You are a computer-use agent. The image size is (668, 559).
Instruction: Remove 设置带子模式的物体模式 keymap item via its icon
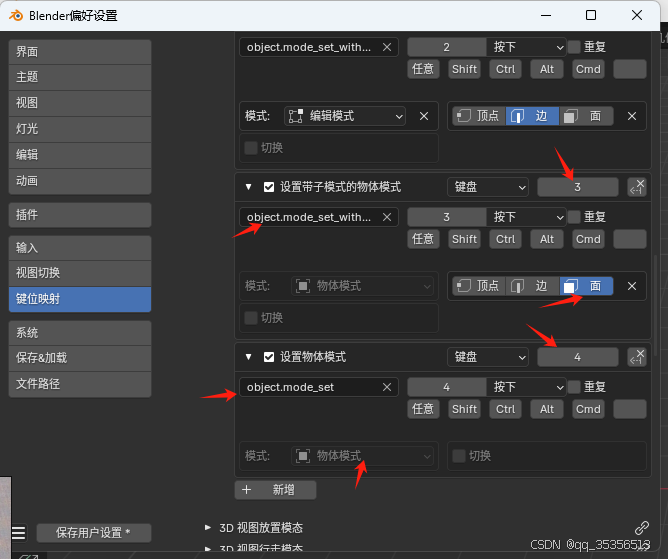pyautogui.click(x=636, y=187)
